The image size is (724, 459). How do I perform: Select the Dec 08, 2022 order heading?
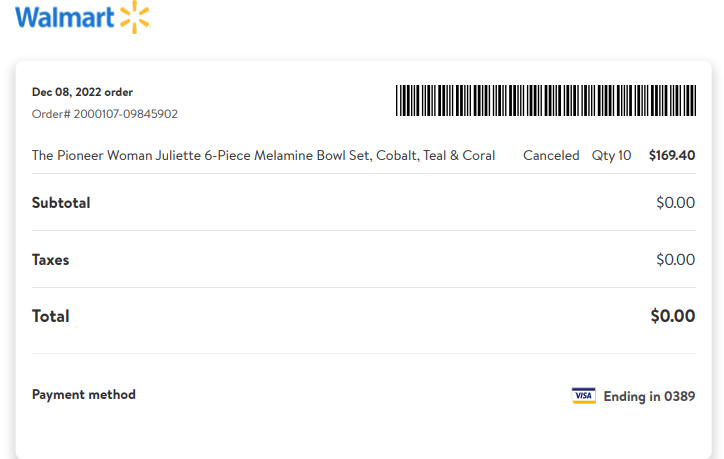pyautogui.click(x=82, y=92)
